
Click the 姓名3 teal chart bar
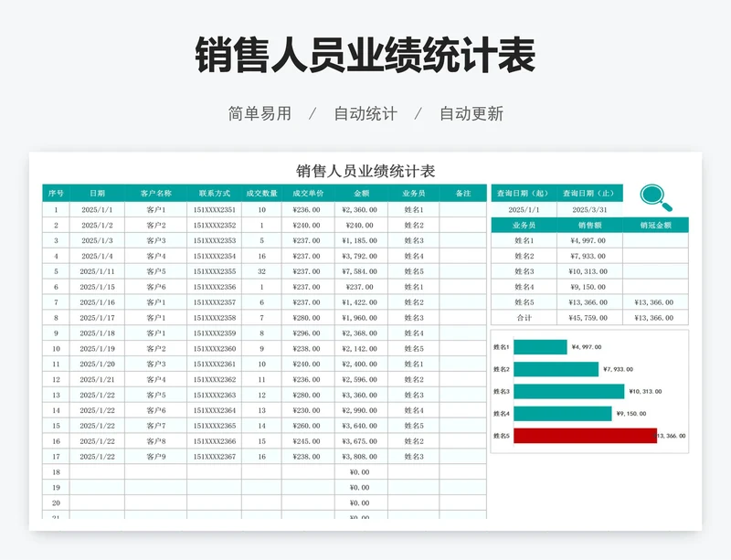568,391
